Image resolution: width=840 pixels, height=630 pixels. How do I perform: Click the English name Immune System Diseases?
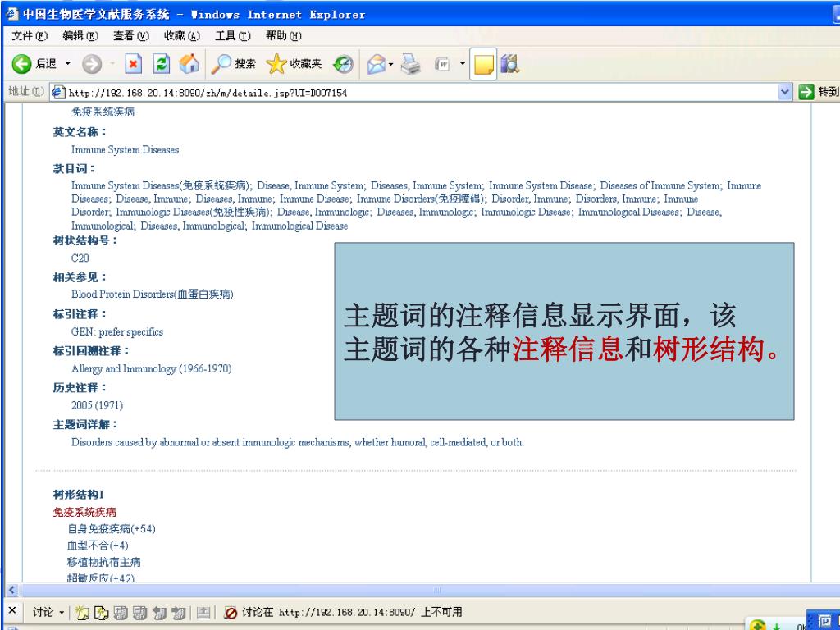pos(126,149)
